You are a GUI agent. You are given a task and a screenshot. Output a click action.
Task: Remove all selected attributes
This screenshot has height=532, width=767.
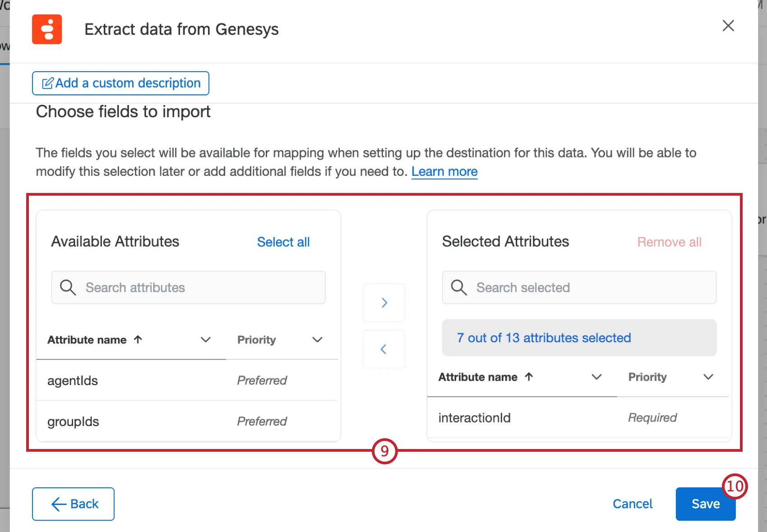click(669, 242)
